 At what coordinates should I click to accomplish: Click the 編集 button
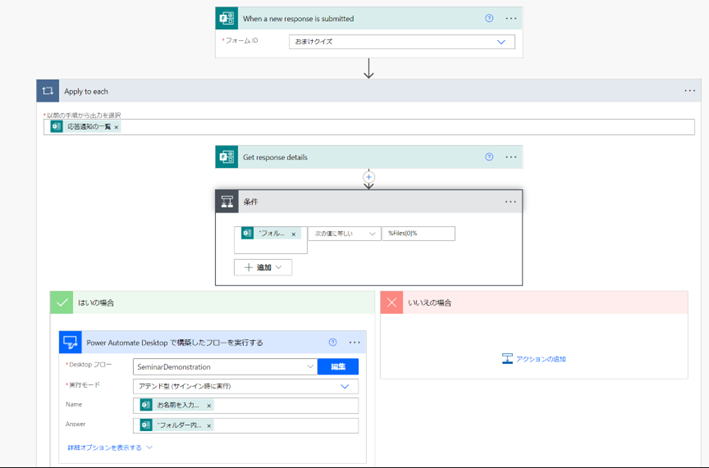338,367
